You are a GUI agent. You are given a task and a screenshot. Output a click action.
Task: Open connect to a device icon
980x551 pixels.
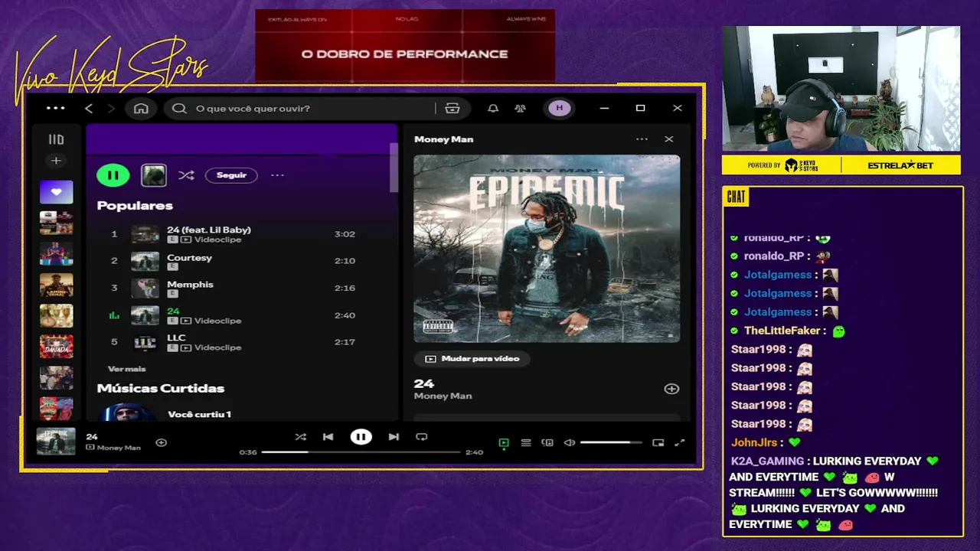point(547,442)
